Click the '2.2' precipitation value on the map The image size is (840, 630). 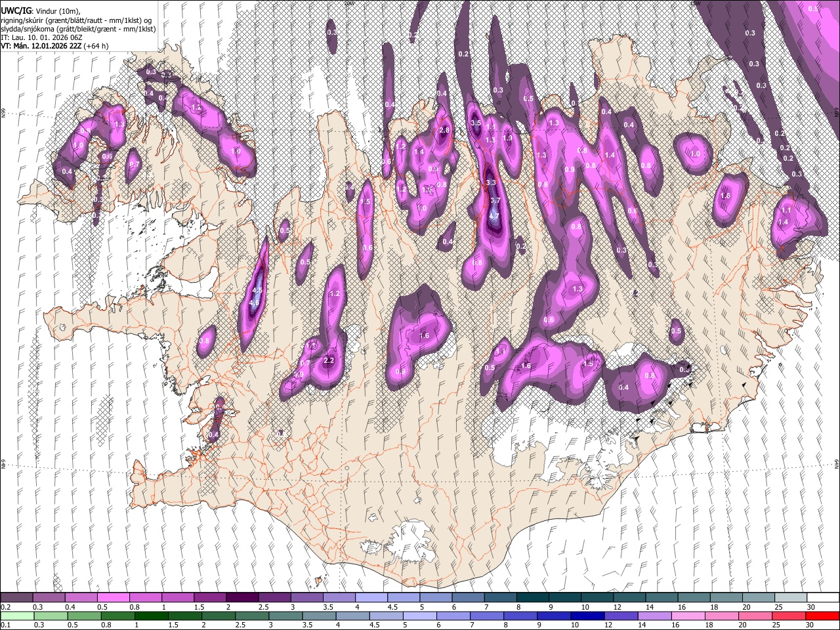(329, 360)
